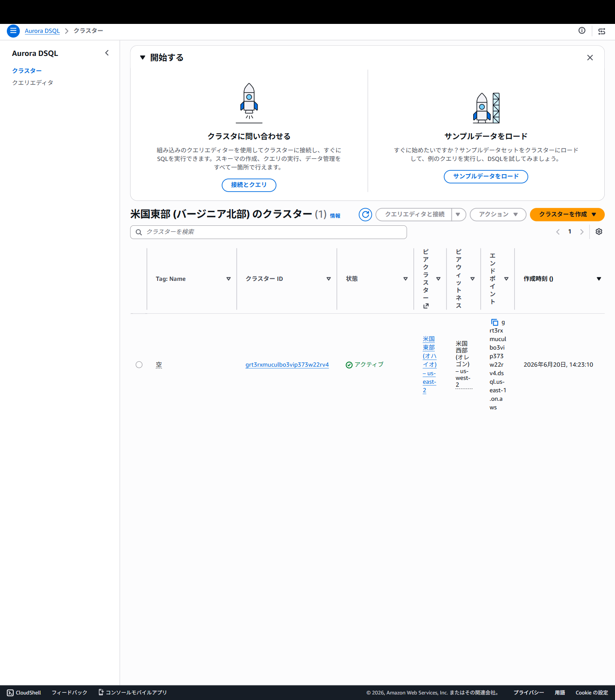615x700 pixels.
Task: Click the rocket icon above クラスタに問い合わせる
Action: [x=249, y=103]
